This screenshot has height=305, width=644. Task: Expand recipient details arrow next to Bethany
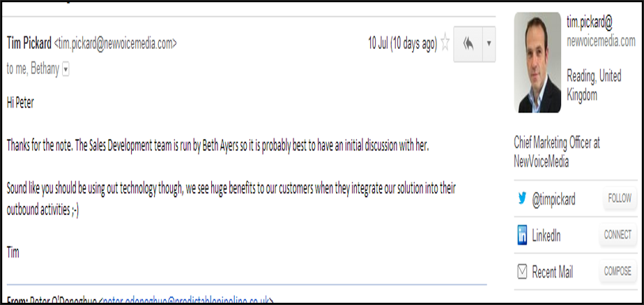coord(66,70)
